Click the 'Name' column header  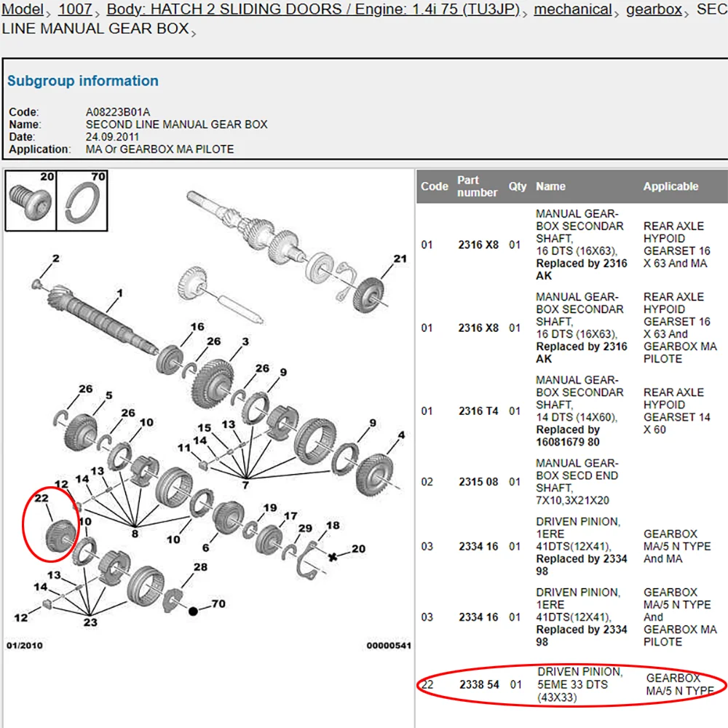[550, 186]
